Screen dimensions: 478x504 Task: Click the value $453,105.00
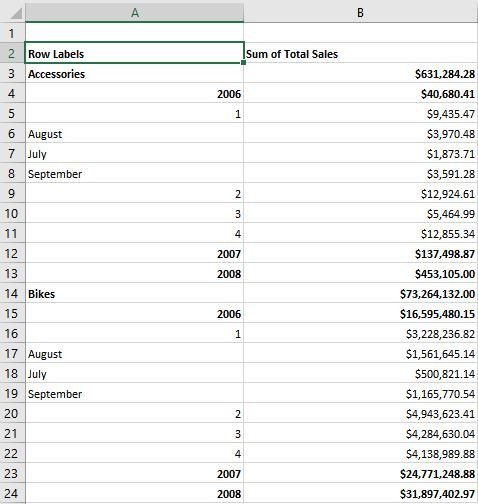tap(360, 273)
